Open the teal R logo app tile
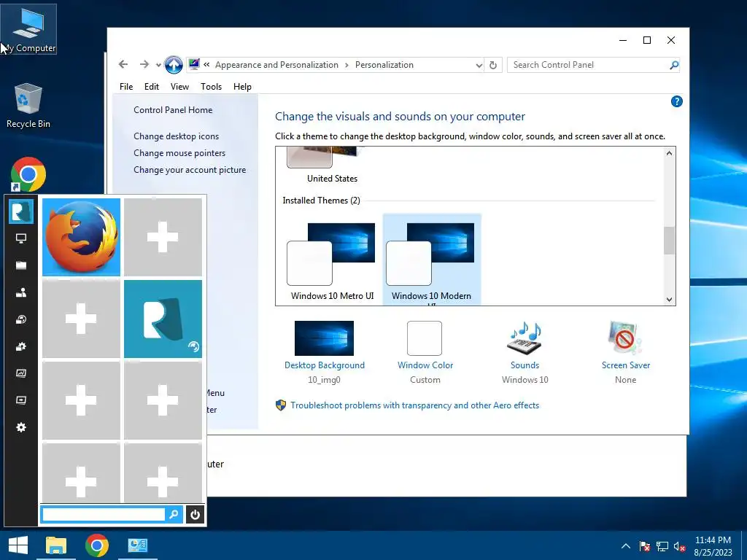The image size is (747, 560). [x=163, y=319]
